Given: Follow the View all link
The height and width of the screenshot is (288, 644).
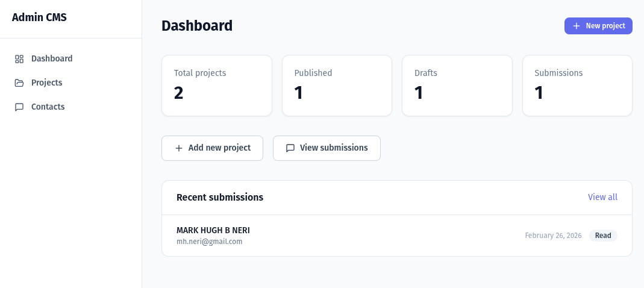Looking at the screenshot, I should 602,197.
